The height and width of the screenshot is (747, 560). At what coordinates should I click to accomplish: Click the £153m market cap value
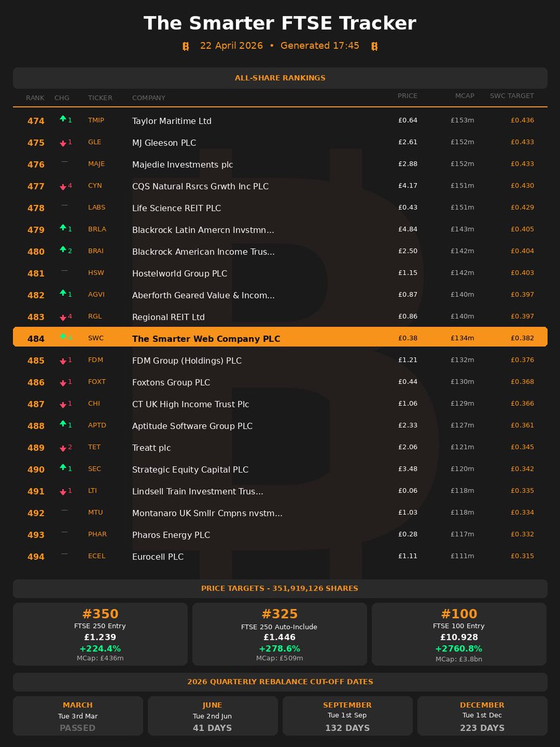click(x=462, y=120)
